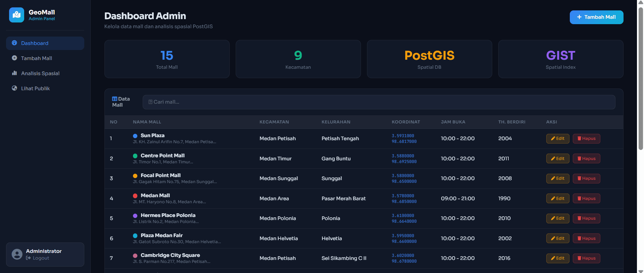Delete Hermes Place Polonia with Hapus
This screenshot has height=273, width=644.
pos(586,218)
